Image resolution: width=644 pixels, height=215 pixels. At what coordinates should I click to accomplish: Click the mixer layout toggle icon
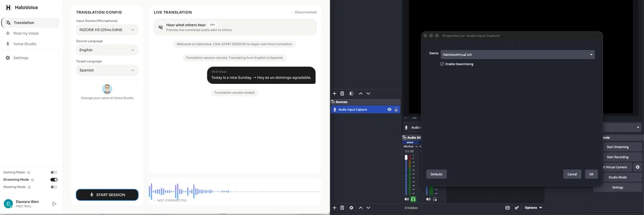(x=508, y=208)
